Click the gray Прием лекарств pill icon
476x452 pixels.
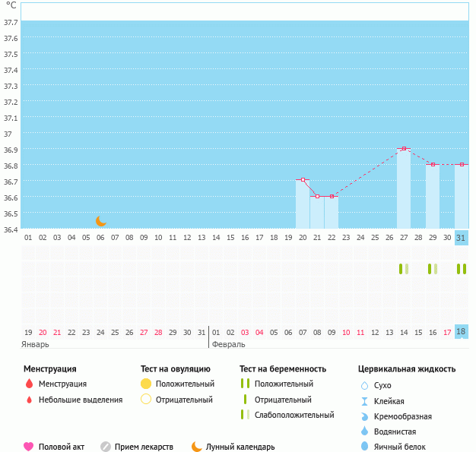pos(106,447)
